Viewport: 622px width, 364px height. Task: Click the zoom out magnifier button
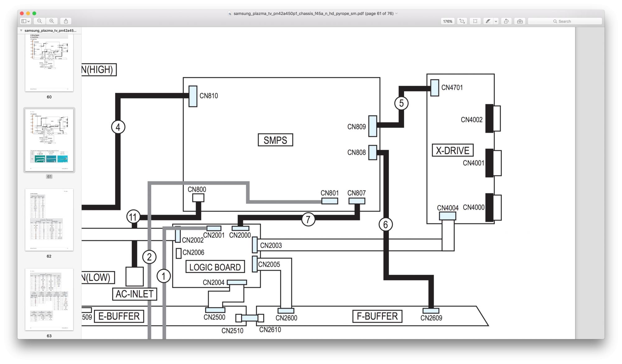point(39,21)
